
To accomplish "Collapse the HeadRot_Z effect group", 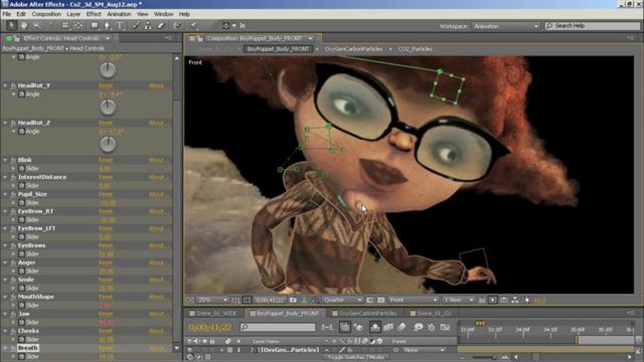I will click(x=5, y=123).
